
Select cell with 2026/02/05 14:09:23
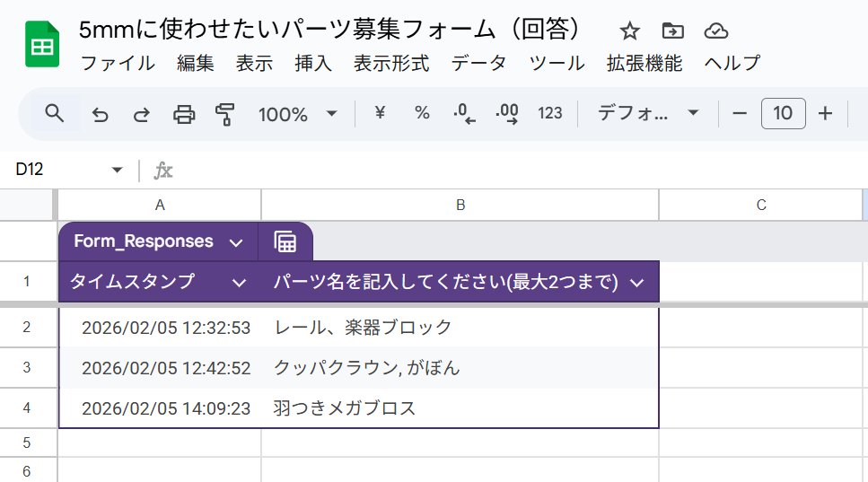coord(160,408)
